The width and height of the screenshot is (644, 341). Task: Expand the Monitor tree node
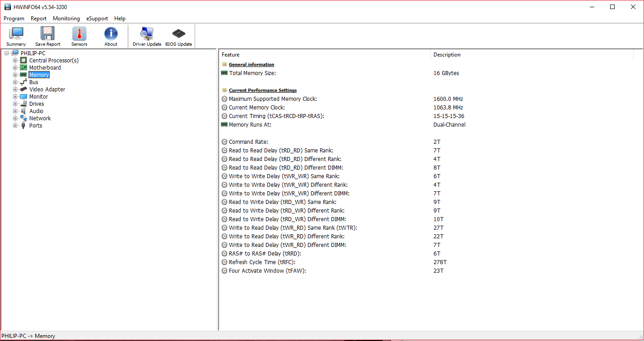[x=15, y=96]
